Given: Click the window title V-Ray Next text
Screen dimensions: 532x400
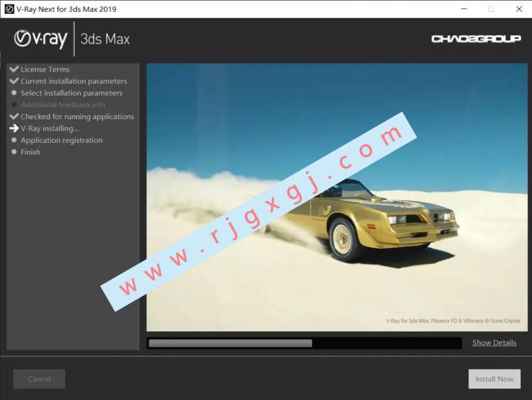Looking at the screenshot, I should 66,9.
